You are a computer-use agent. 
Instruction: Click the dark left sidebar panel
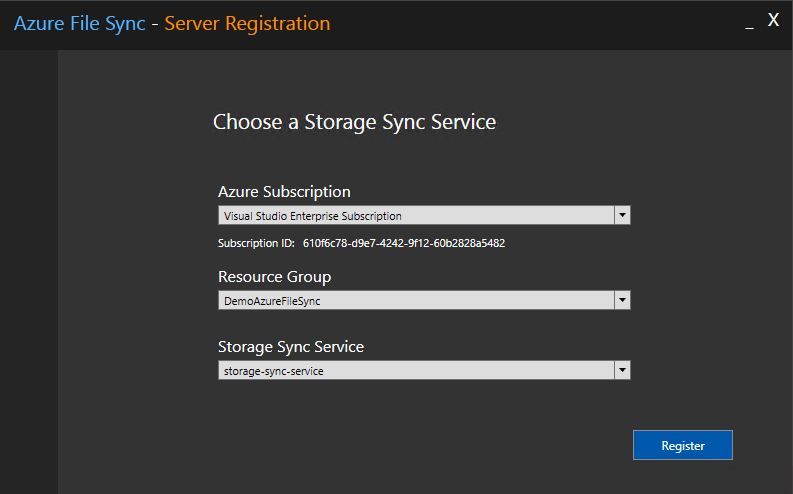pyautogui.click(x=28, y=270)
